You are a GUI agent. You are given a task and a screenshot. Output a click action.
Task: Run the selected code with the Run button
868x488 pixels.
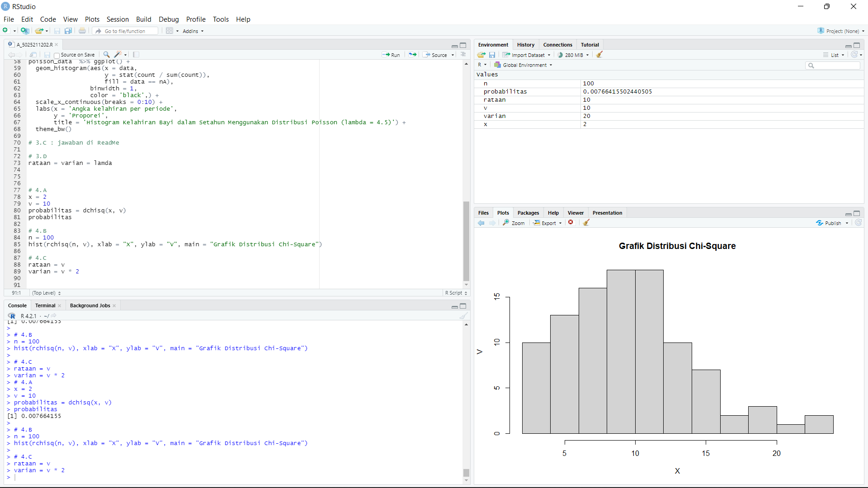pyautogui.click(x=391, y=55)
